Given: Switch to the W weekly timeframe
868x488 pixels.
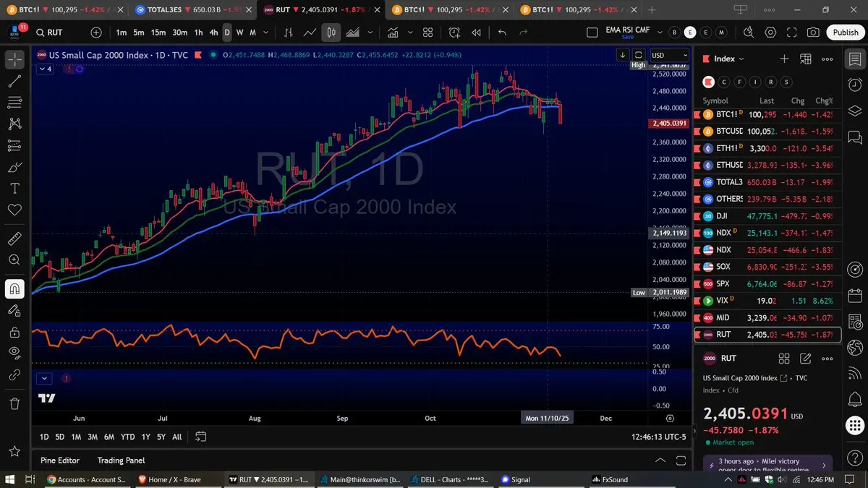Looking at the screenshot, I should click(x=241, y=33).
